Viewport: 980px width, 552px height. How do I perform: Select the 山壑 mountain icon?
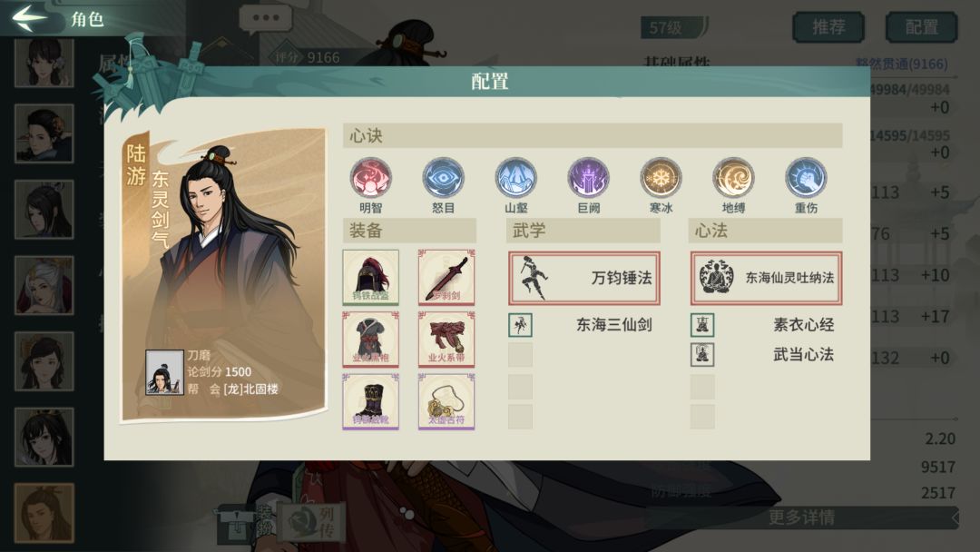point(515,178)
